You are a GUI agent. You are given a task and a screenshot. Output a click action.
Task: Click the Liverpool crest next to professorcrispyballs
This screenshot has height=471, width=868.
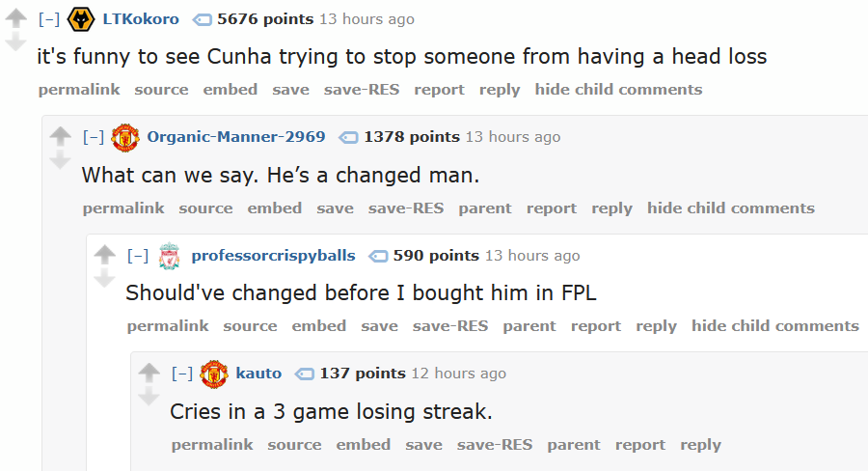click(x=169, y=256)
